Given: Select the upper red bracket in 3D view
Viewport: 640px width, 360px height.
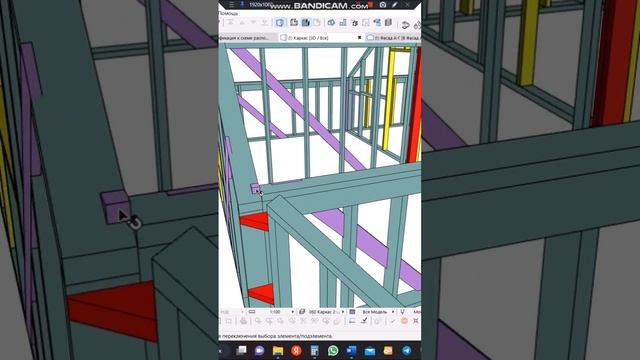Looking at the screenshot, I should [255, 221].
